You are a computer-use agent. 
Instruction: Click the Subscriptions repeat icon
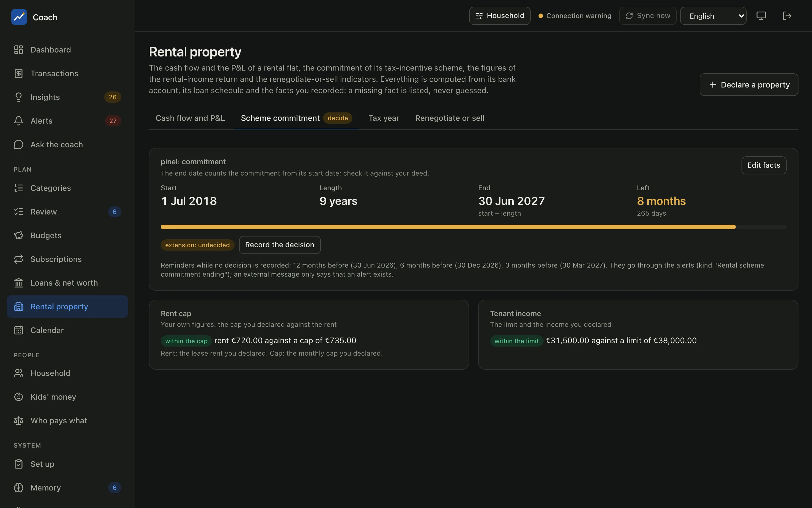(18, 259)
